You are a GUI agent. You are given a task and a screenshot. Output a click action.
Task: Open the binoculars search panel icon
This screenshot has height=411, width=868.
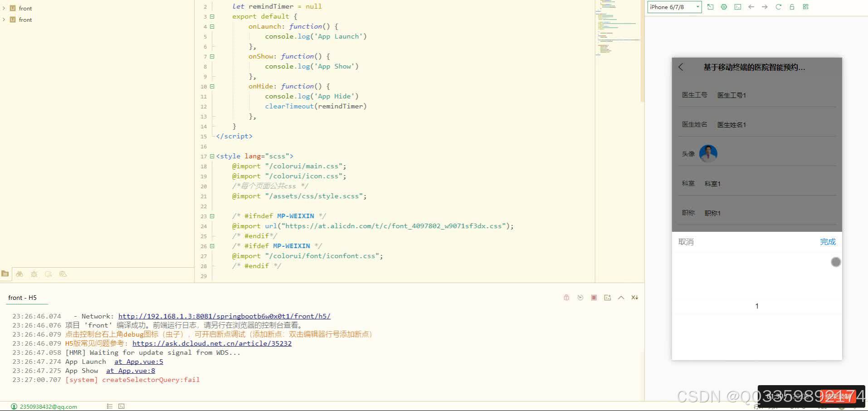tap(20, 274)
